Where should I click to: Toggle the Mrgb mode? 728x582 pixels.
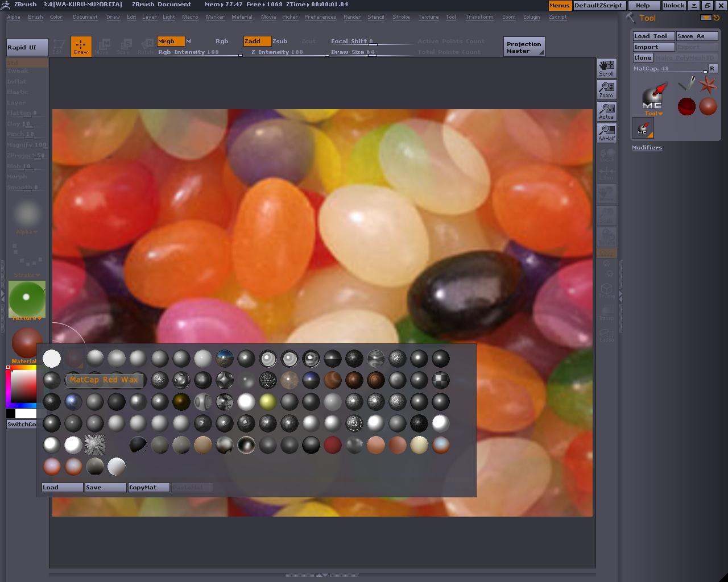click(171, 41)
